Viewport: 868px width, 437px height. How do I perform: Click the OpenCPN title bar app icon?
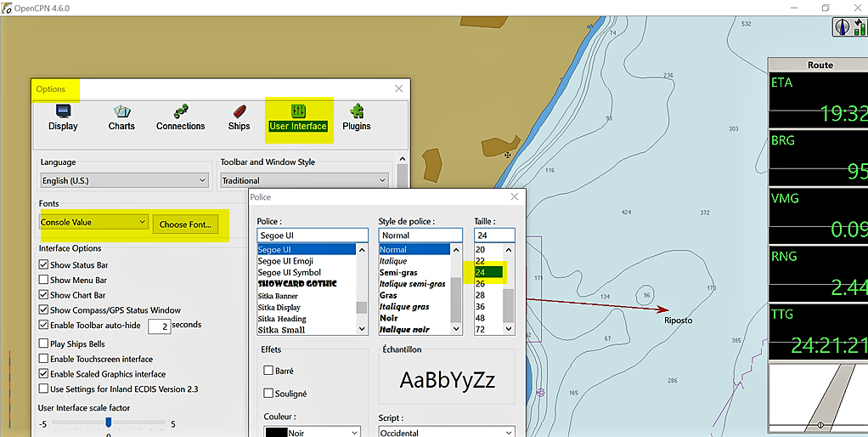pos(6,8)
